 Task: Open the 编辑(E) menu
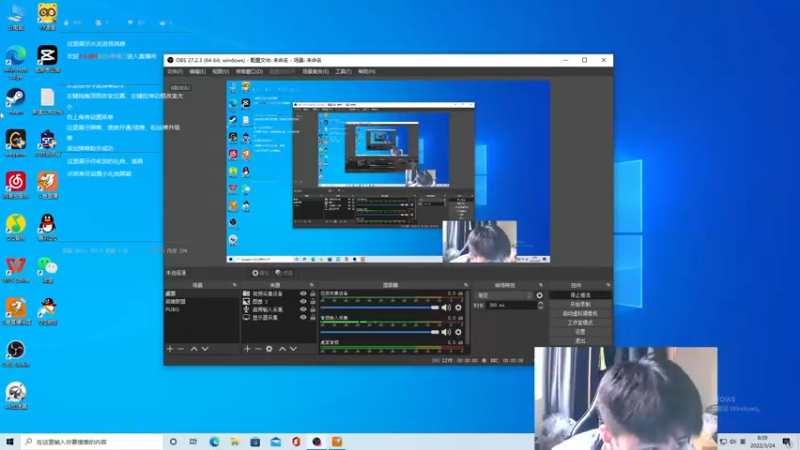point(197,72)
